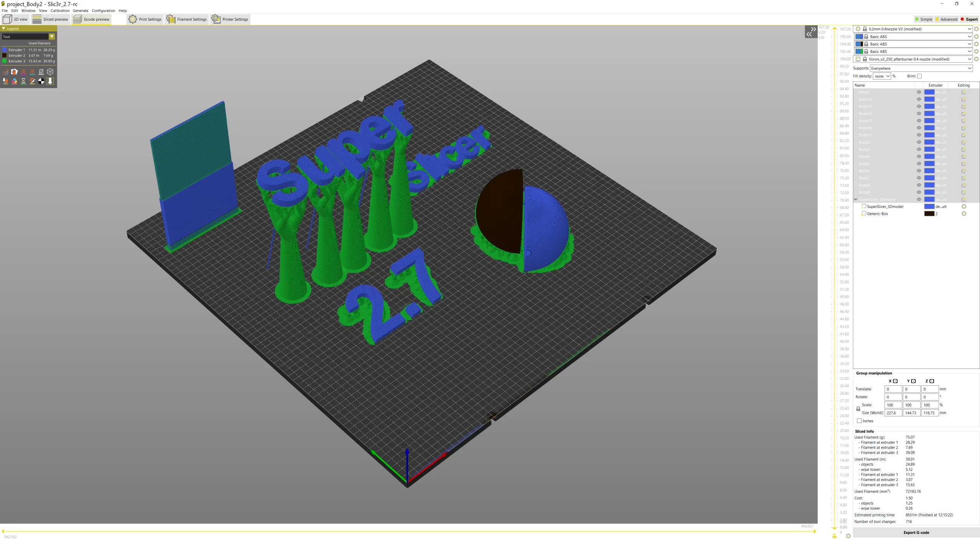Open Supports Everywhere dropdown
980x539 pixels.
tap(921, 68)
